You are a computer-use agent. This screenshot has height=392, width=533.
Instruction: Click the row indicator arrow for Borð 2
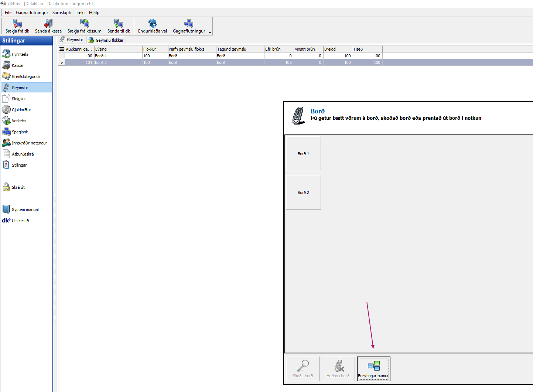[62, 62]
